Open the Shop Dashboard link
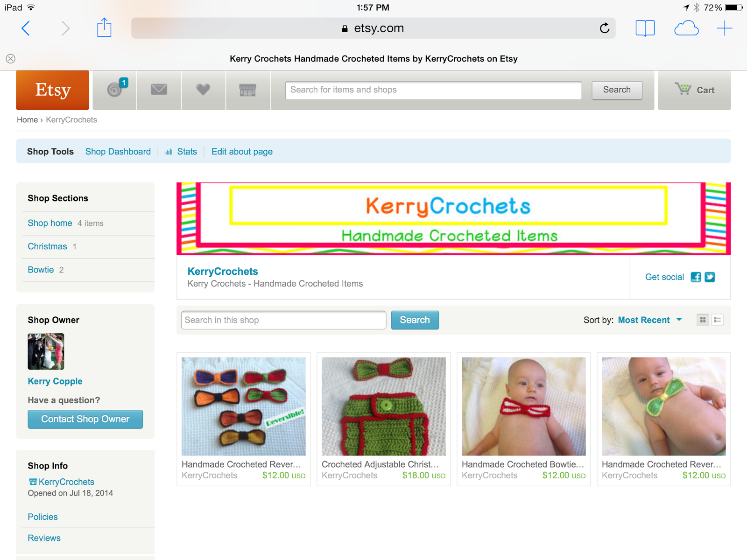This screenshot has height=560, width=747. 118,152
